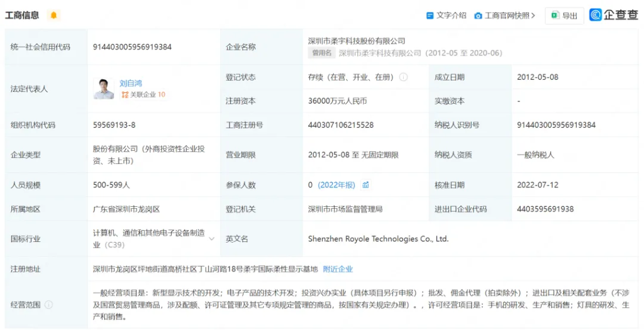Click credit code 914403005956919384 under 统一社会信用代码
Image resolution: width=644 pixels, height=330 pixels.
(132, 47)
